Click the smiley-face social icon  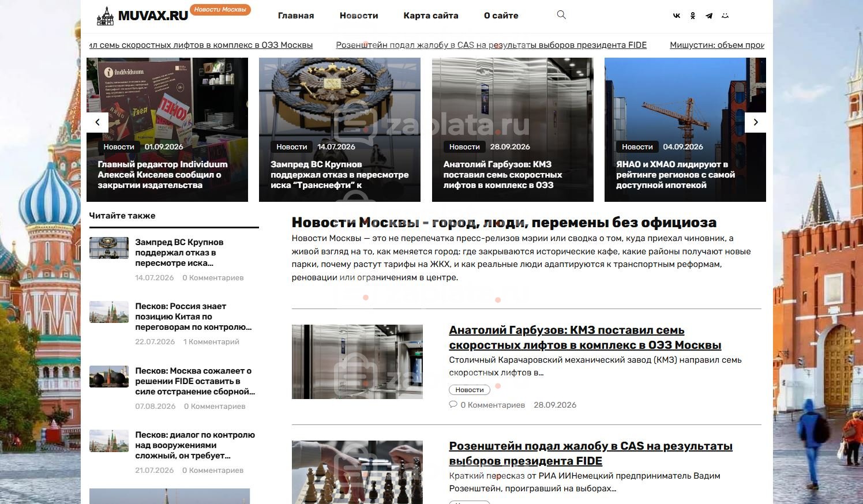point(725,16)
